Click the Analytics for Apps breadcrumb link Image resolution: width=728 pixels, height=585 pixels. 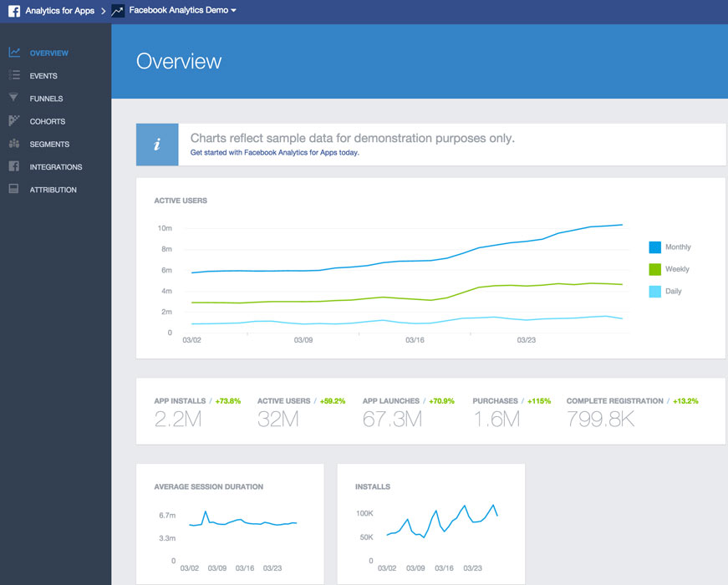(60, 11)
